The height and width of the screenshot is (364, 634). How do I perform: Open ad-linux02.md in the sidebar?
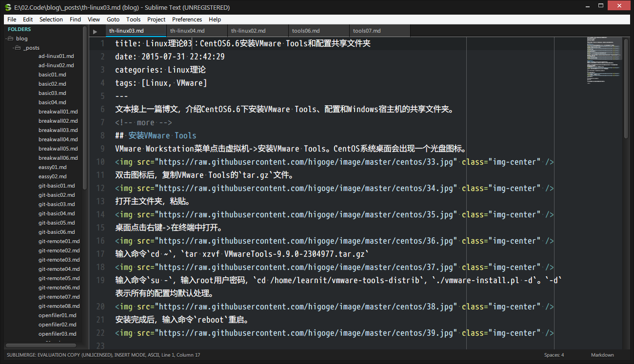coord(56,65)
